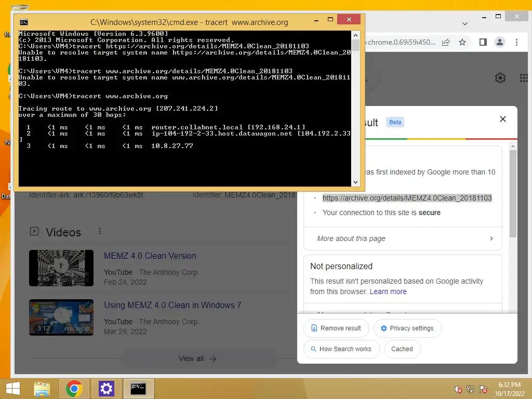
Task: Open the Cached version button
Action: [402, 349]
